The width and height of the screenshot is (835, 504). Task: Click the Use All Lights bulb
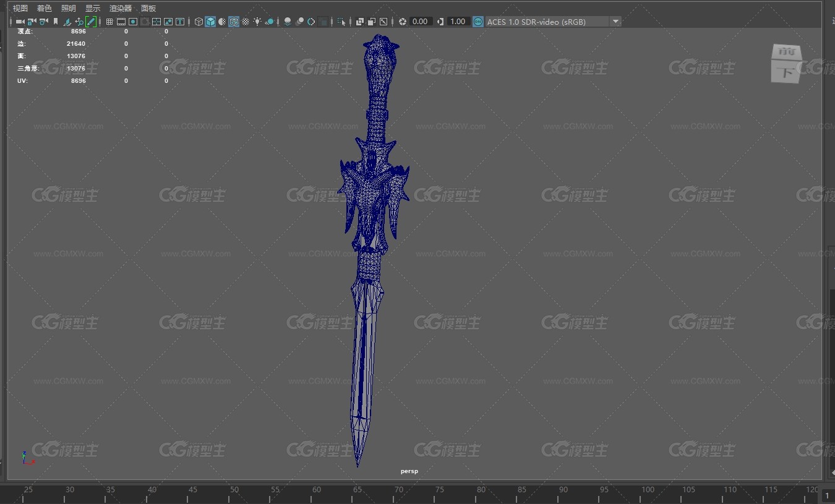coord(257,22)
